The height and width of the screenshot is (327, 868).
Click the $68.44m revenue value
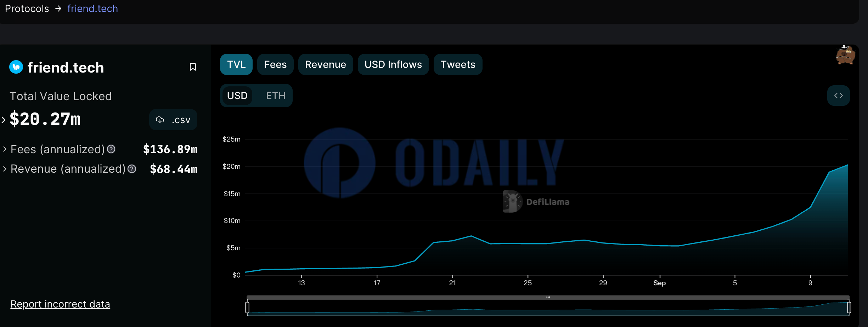click(174, 169)
